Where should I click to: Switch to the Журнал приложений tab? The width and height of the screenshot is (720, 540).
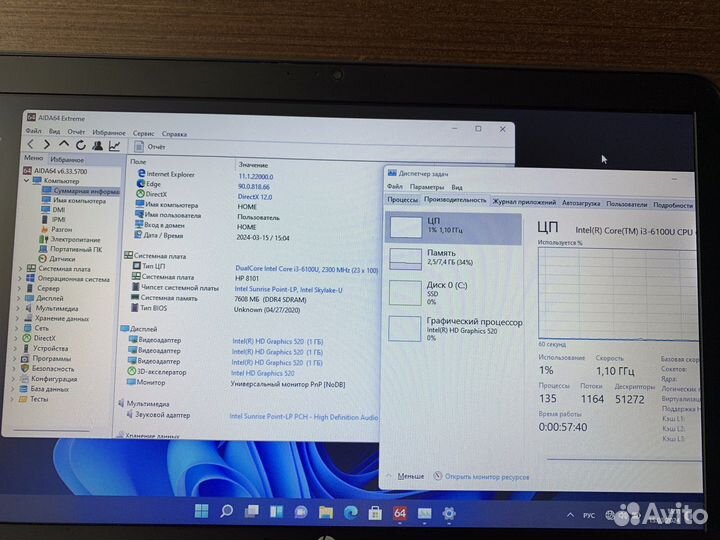tap(524, 202)
